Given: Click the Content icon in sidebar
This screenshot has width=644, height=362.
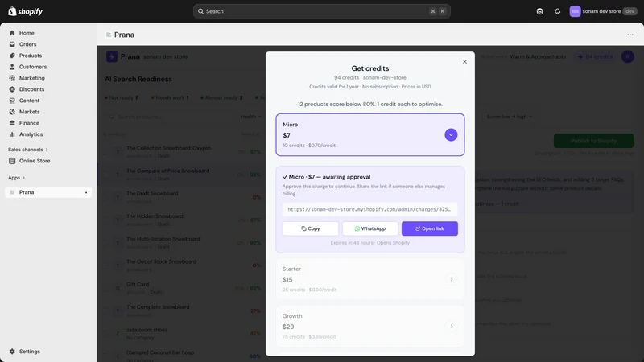Looking at the screenshot, I should (12, 101).
